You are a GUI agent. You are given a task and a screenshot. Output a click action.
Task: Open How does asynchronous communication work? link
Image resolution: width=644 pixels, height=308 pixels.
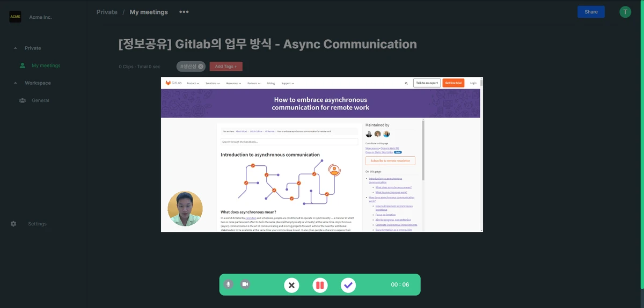[392, 199]
